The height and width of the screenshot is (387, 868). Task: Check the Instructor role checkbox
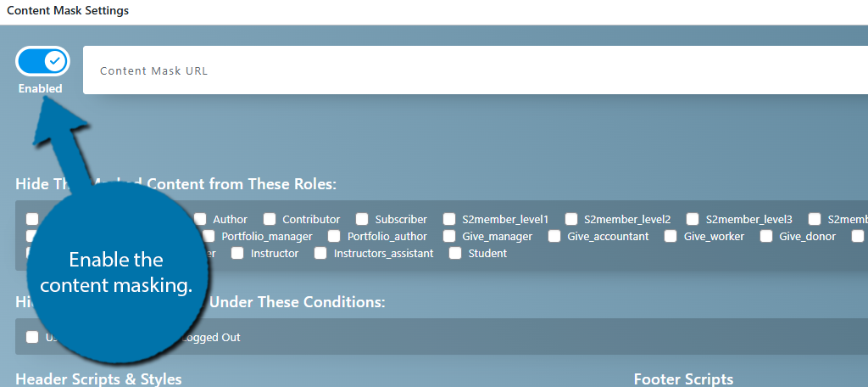pyautogui.click(x=237, y=254)
